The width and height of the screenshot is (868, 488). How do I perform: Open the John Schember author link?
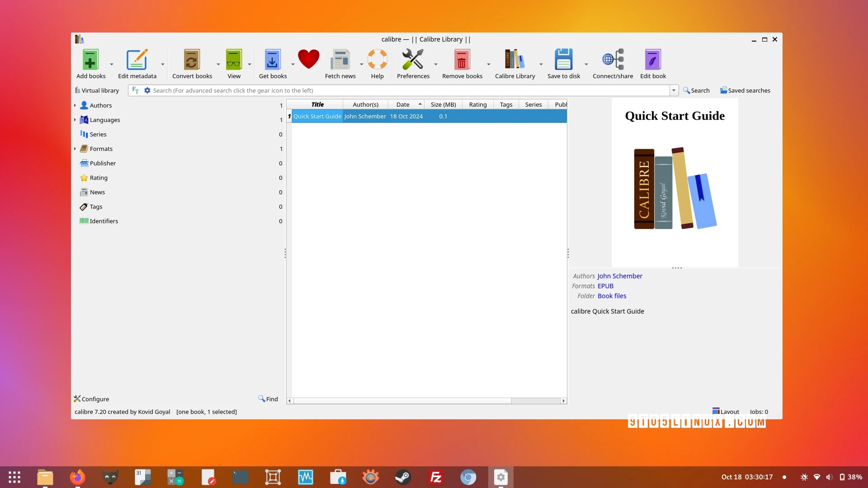(619, 276)
